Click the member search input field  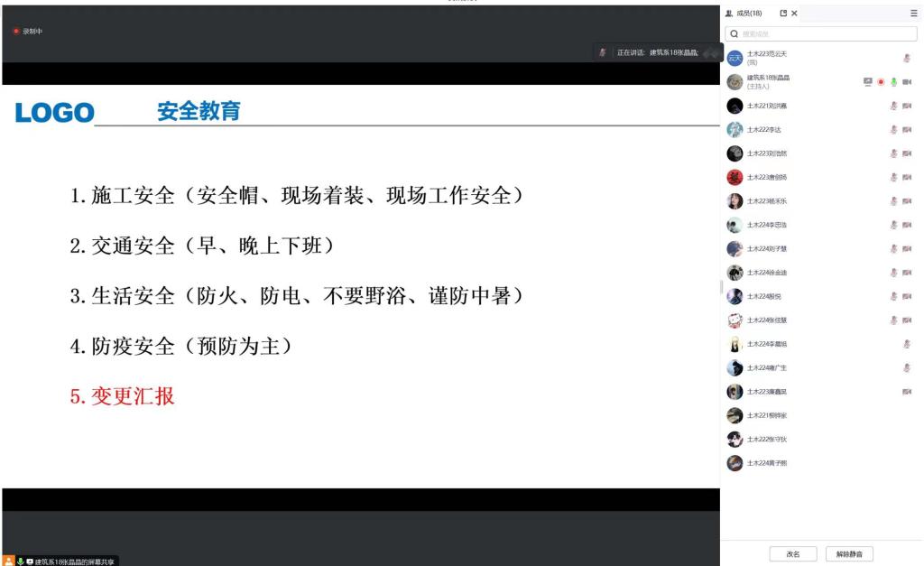click(x=822, y=34)
